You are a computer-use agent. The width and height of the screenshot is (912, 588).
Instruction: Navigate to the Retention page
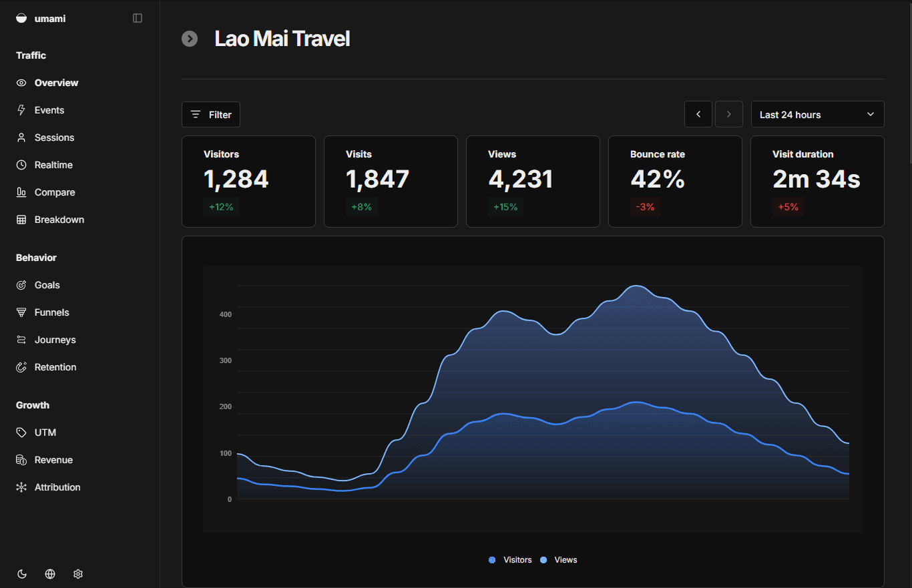(x=55, y=367)
